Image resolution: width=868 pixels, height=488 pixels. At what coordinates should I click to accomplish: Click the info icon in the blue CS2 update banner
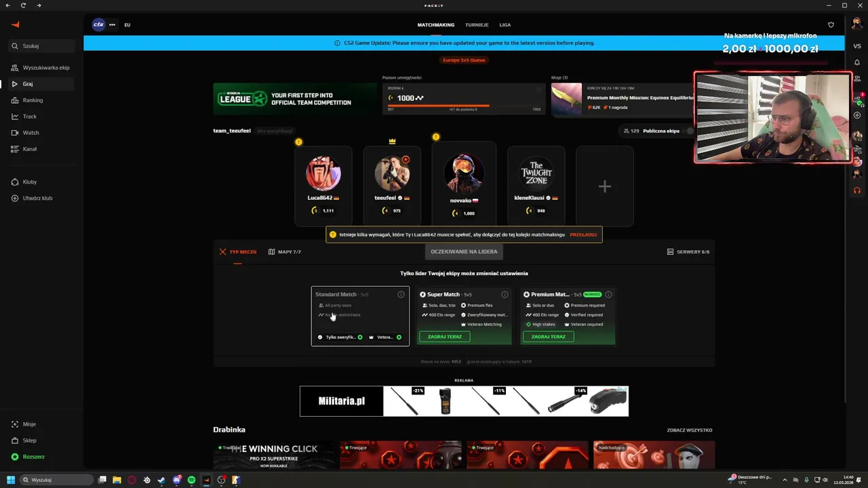[x=337, y=43]
